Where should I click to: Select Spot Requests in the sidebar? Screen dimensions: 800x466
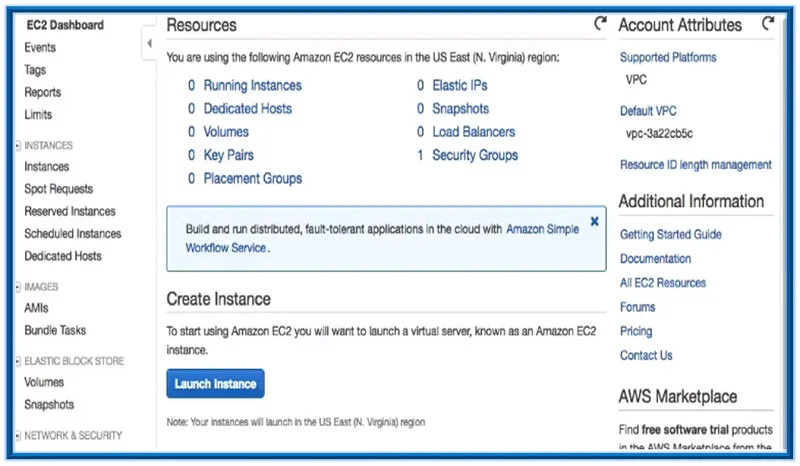(58, 189)
